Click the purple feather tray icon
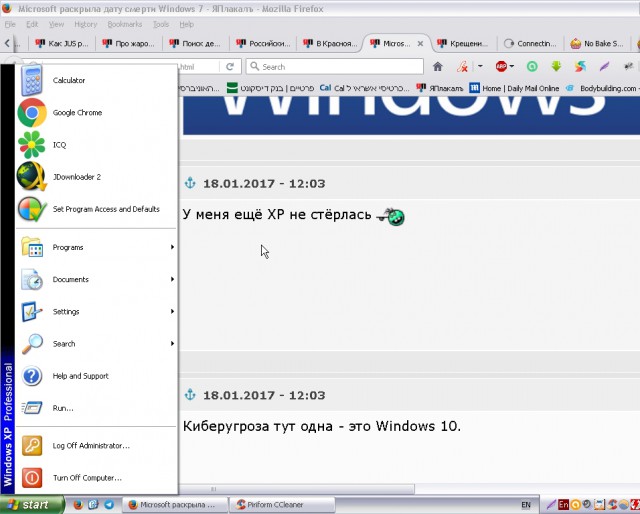This screenshot has width=640, height=514. click(551, 505)
